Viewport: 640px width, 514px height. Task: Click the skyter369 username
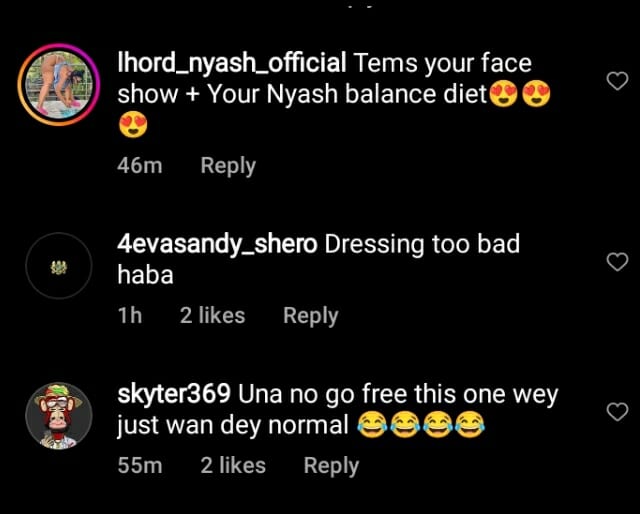click(x=174, y=394)
